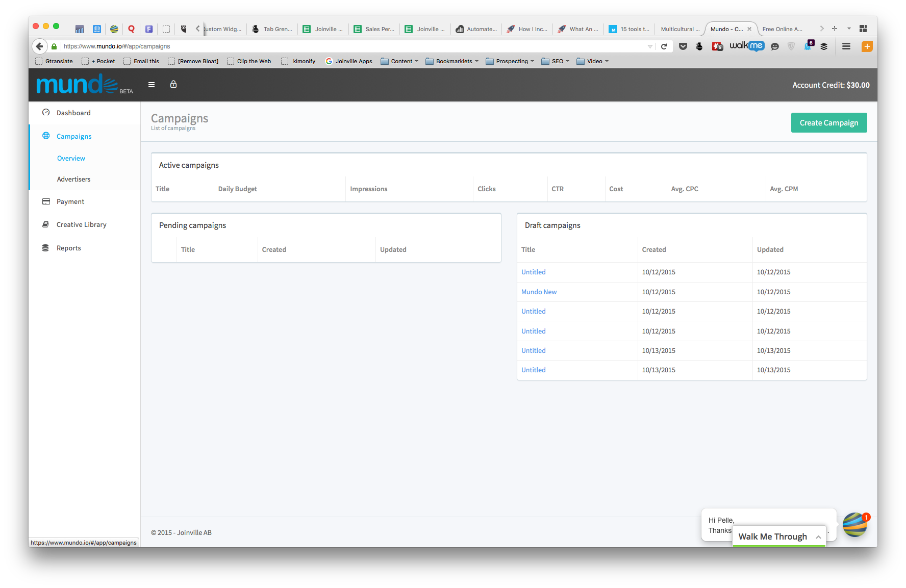Click the Campaigns globe icon
This screenshot has height=588, width=906.
(x=46, y=136)
